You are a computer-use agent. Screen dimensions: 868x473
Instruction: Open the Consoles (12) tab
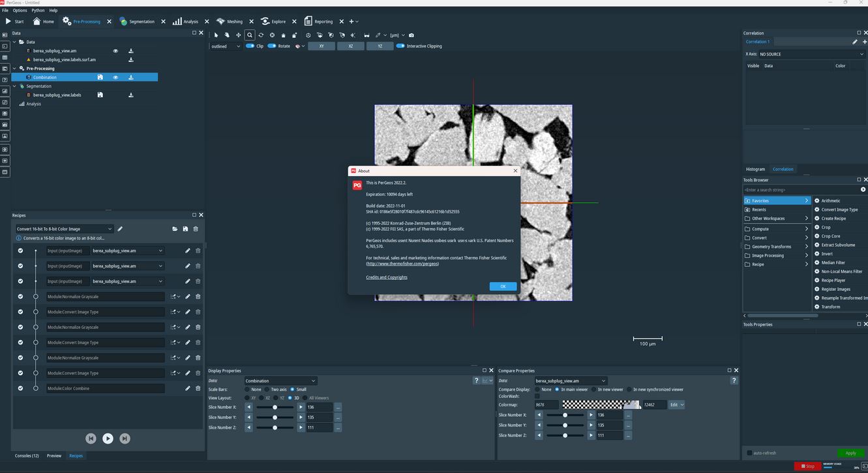(27, 455)
